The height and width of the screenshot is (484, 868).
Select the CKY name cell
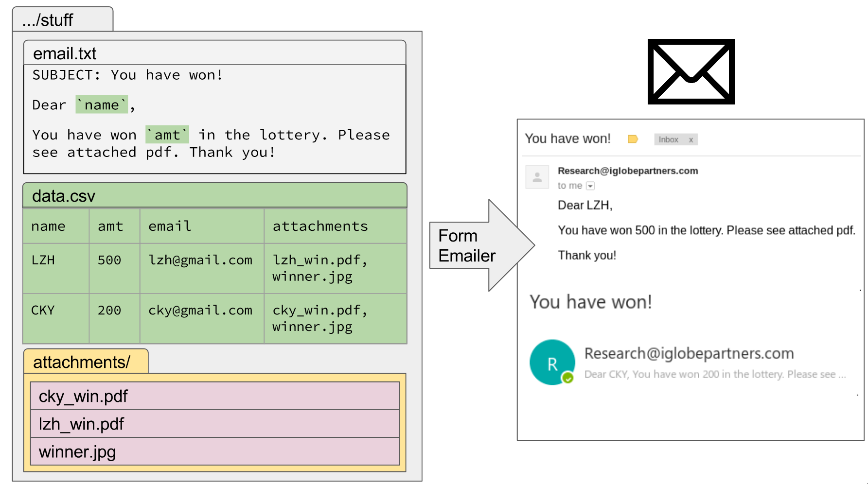click(56, 318)
